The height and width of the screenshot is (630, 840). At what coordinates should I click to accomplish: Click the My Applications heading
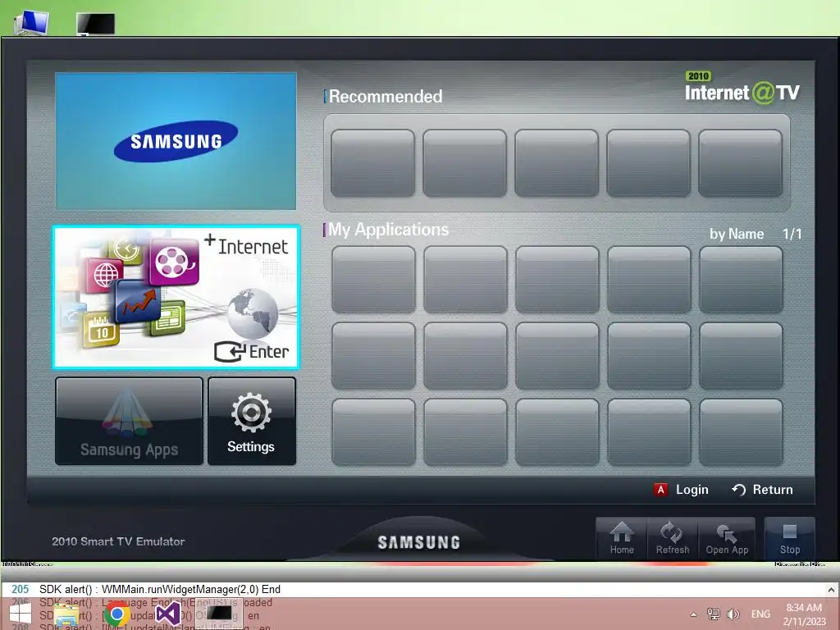point(388,230)
